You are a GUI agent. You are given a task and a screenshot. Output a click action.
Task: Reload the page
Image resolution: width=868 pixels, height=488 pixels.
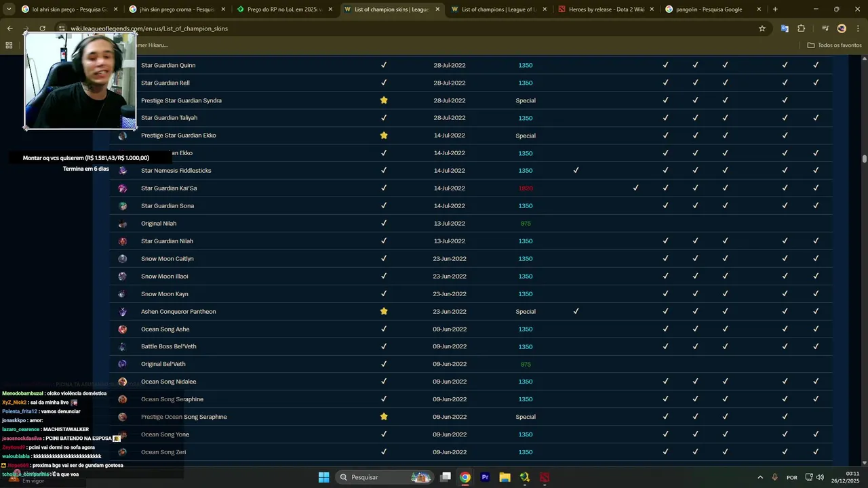[x=42, y=28]
